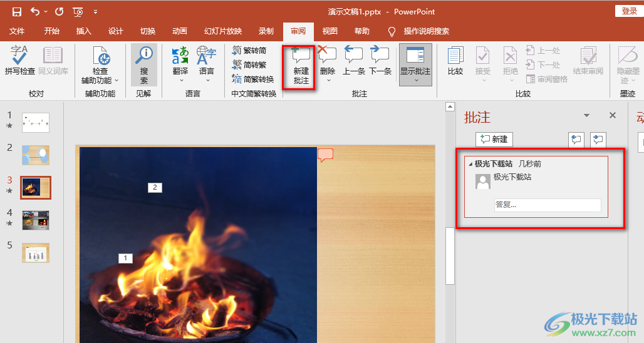Image resolution: width=644 pixels, height=343 pixels.
Task: Open the 文件 menu
Action: tap(17, 31)
